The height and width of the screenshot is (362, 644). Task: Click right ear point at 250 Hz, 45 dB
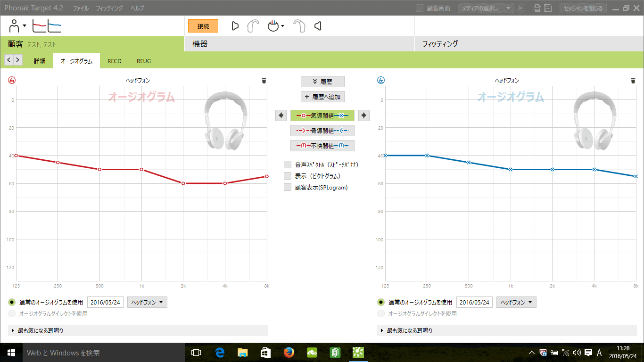tap(58, 162)
